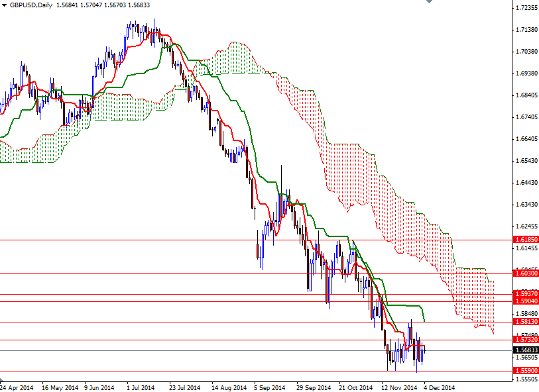Select the 1.58130 support level label
539x392 pixels.
click(x=523, y=322)
